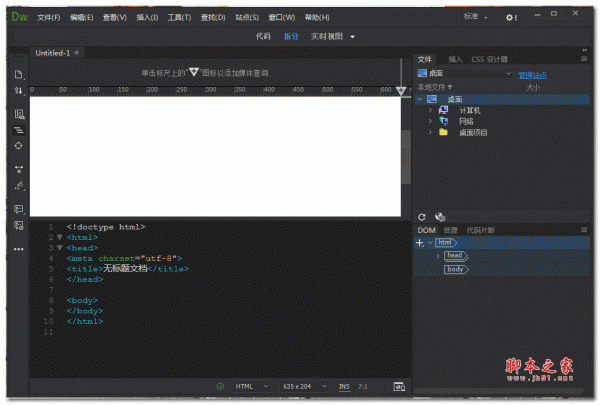The width and height of the screenshot is (600, 405).
Task: Open the HTML language dropdown in status bar
Action: click(252, 386)
